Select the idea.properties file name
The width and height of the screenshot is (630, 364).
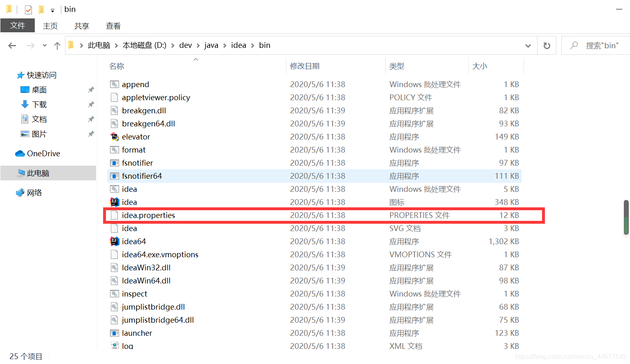tap(148, 215)
